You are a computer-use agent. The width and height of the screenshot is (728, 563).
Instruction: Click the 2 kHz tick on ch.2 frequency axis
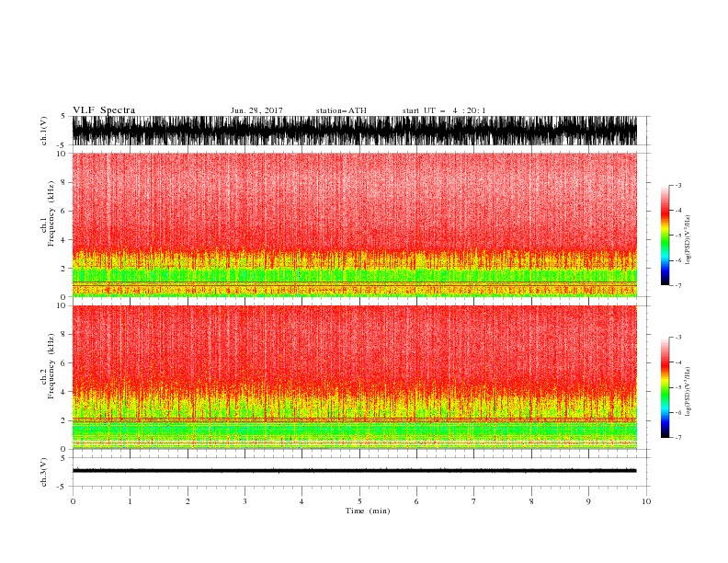click(63, 420)
